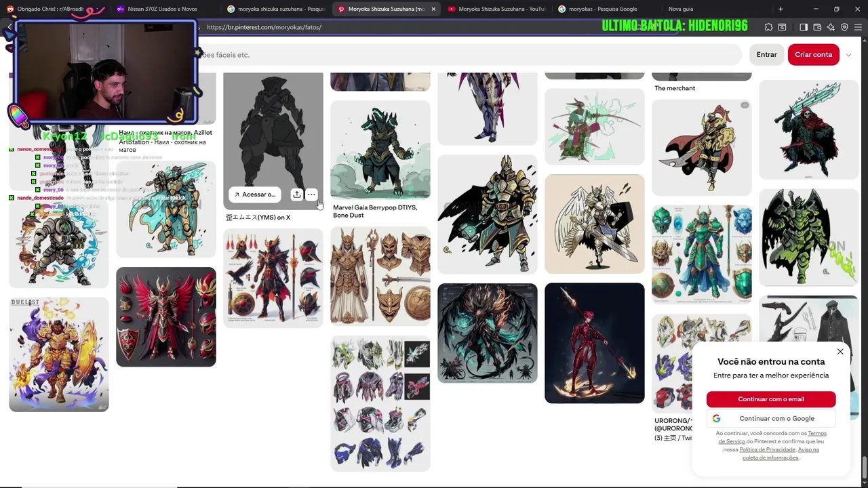Close the login popup with X
Screen dimensions: 868x488
pos(840,351)
